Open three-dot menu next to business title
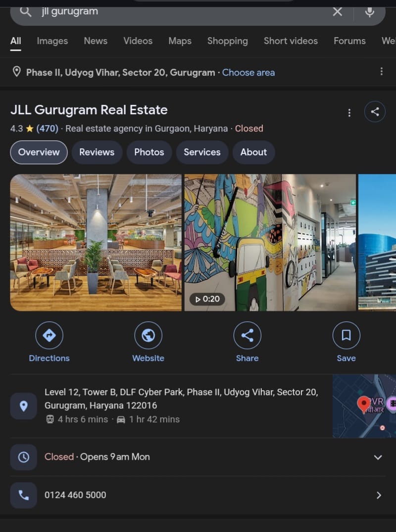396x532 pixels. [349, 113]
